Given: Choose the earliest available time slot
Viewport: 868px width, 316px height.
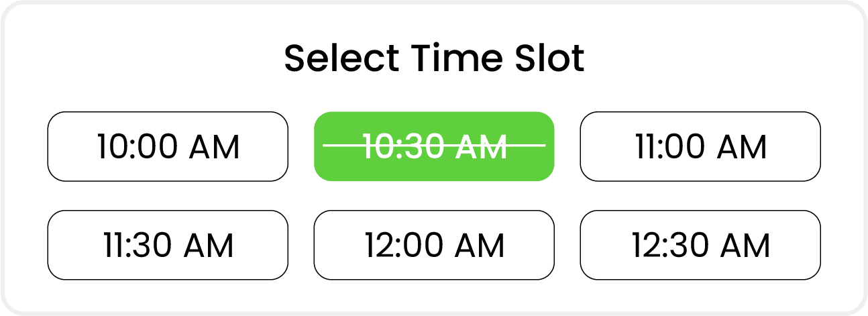Looking at the screenshot, I should point(168,146).
